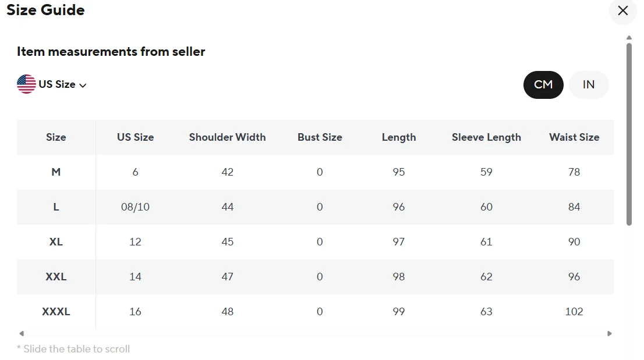Select the XXXL size row label
This screenshot has height=360, width=644.
click(56, 312)
